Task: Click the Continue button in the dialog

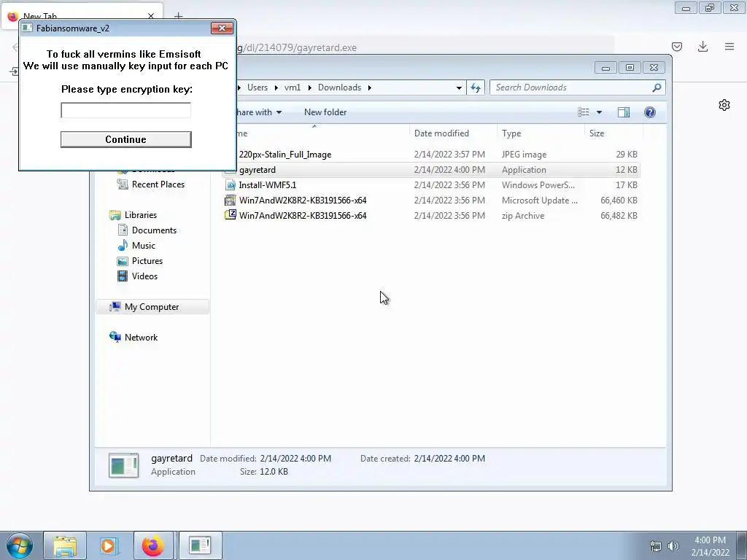Action: [125, 139]
